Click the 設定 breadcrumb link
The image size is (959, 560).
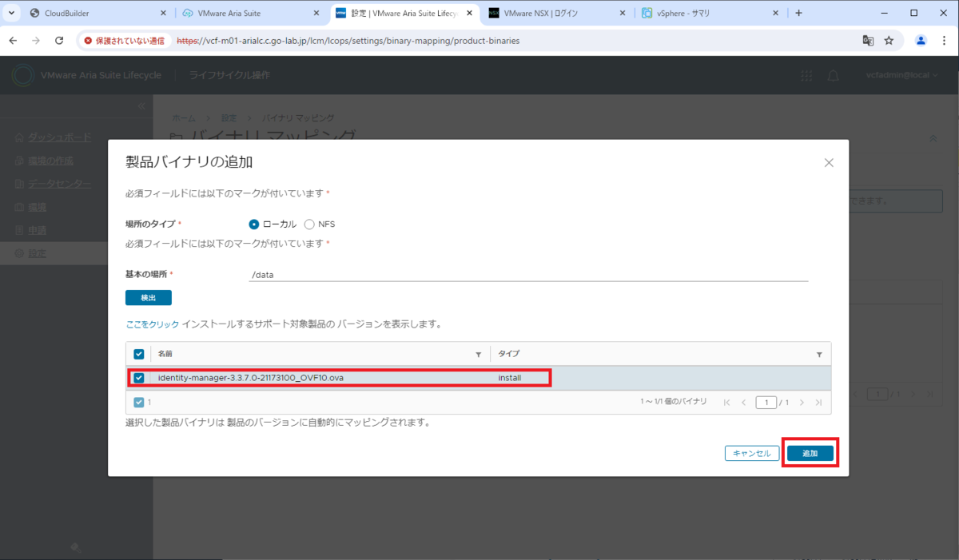(x=229, y=117)
